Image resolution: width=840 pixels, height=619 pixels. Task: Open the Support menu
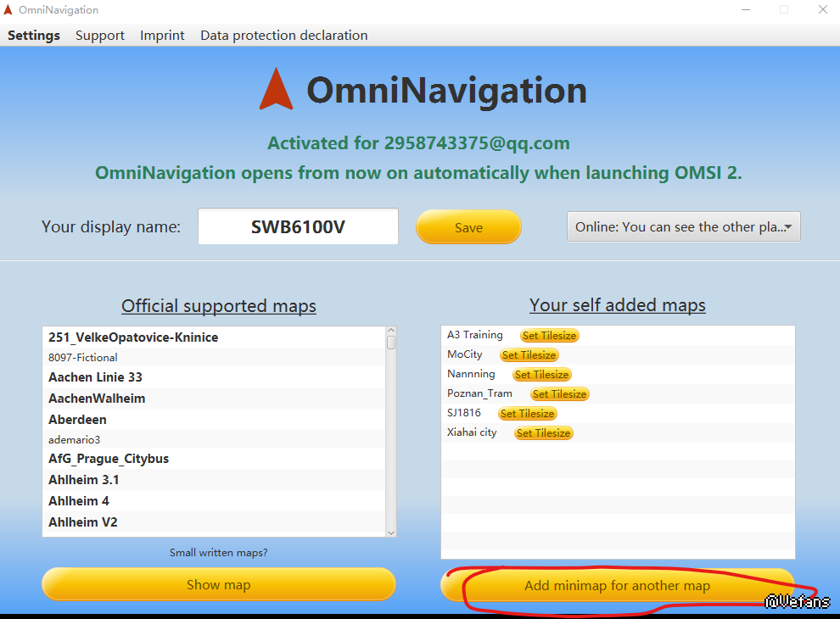pyautogui.click(x=100, y=36)
